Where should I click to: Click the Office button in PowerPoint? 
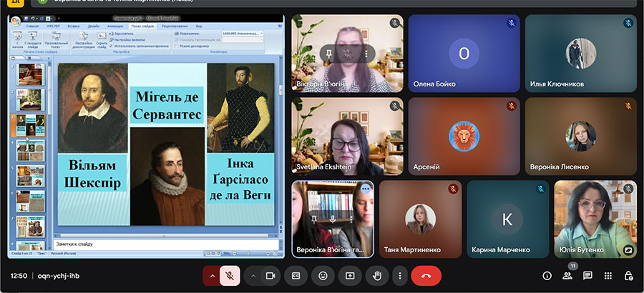tap(16, 21)
